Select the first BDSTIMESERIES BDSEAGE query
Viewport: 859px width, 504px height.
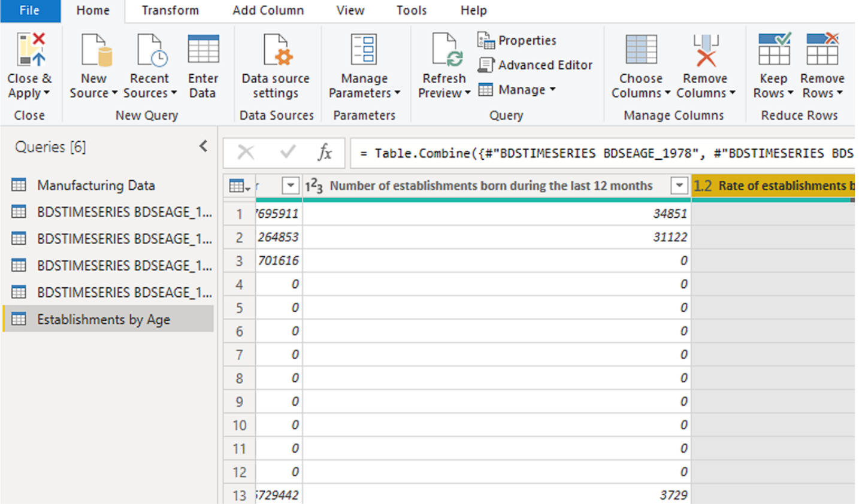click(x=108, y=212)
